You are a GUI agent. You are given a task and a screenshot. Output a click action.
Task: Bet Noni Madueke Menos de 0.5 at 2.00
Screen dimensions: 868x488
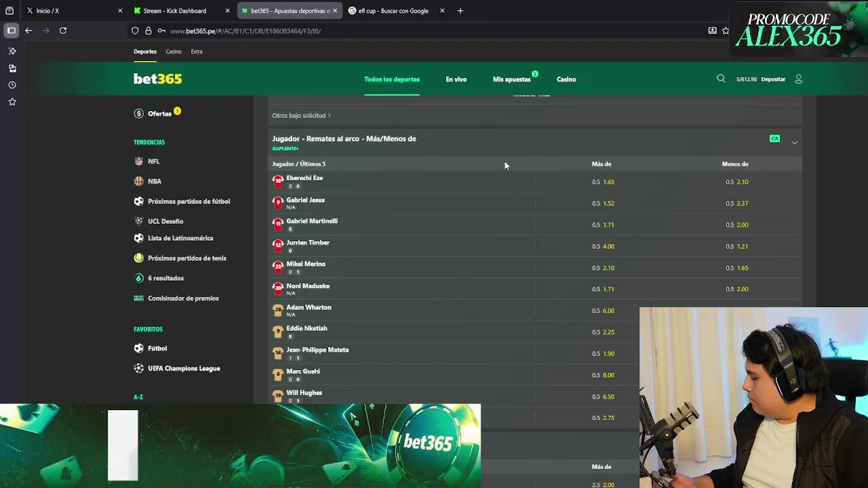[737, 289]
